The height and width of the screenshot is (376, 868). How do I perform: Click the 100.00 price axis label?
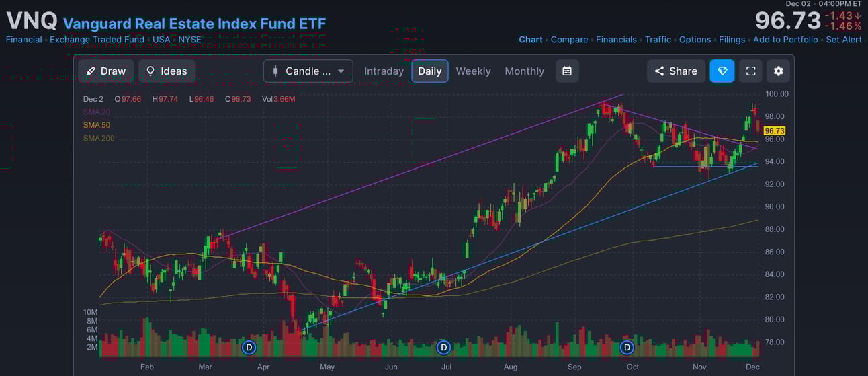[777, 93]
